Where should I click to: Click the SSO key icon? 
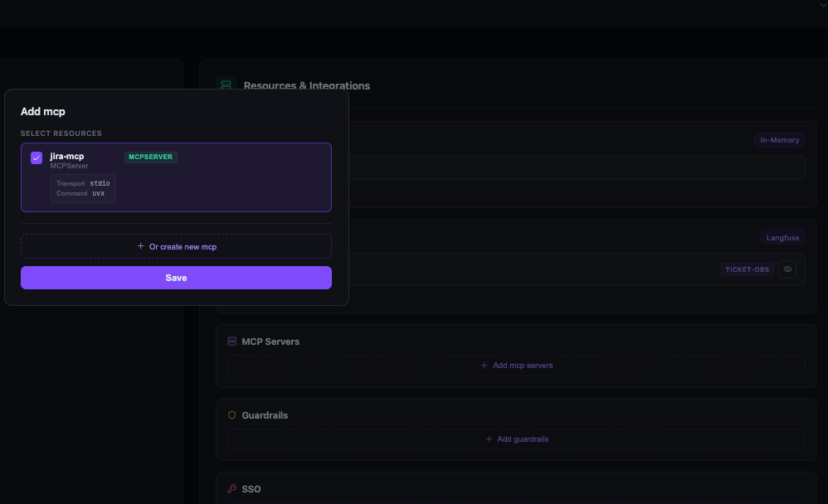231,488
